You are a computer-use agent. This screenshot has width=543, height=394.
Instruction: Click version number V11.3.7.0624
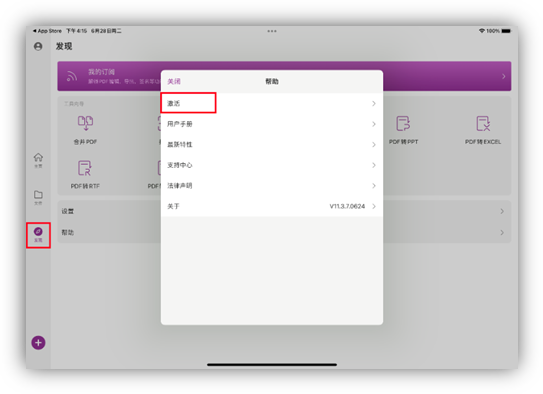point(347,206)
